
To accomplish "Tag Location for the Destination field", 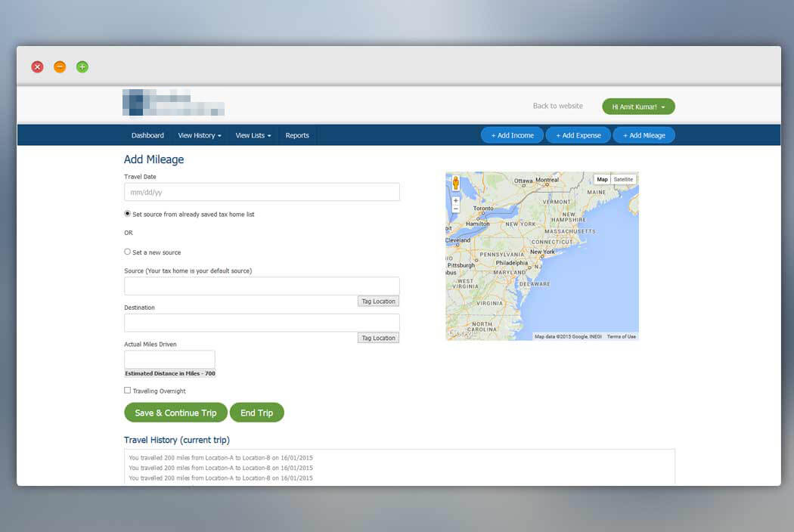I will click(x=378, y=338).
